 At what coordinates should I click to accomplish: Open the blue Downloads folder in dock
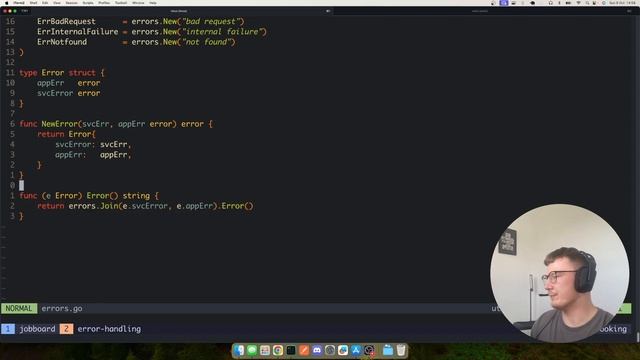pyautogui.click(x=388, y=350)
